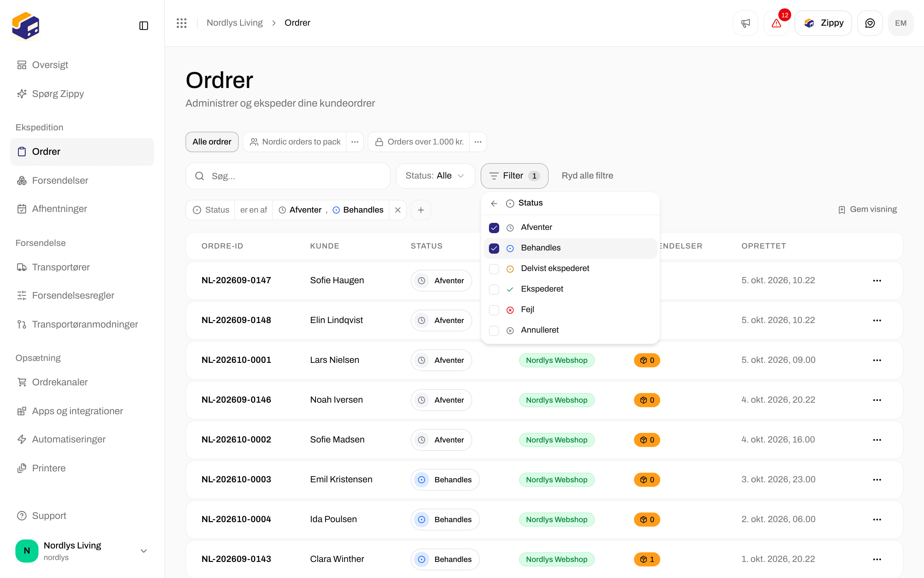Open Afventer status dropdown for Sofie Haugen

pyautogui.click(x=441, y=281)
